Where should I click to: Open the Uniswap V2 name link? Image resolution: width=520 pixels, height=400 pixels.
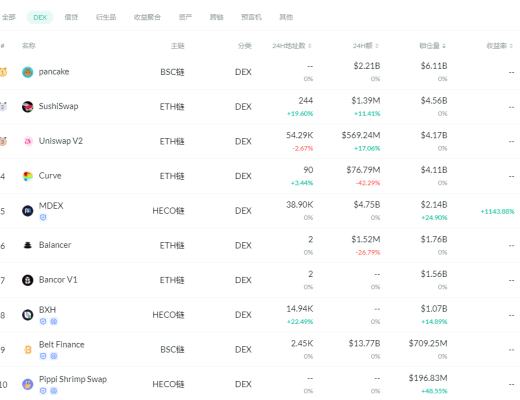pyautogui.click(x=61, y=141)
